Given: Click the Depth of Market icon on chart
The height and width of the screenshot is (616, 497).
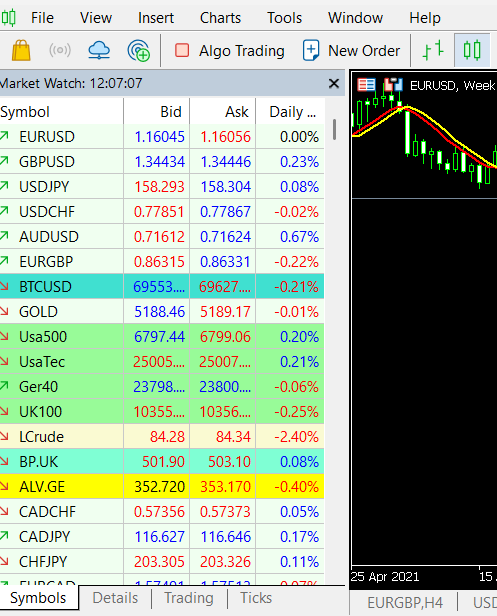Looking at the screenshot, I should 394,84.
